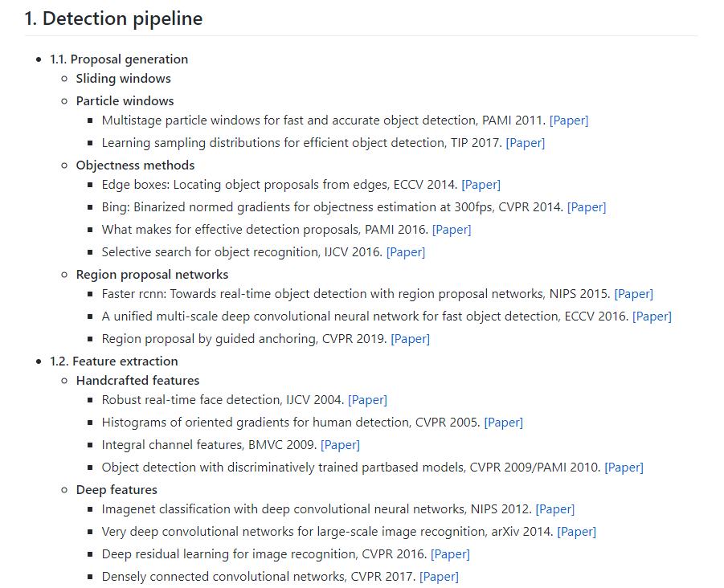
Task: Open Paper link for Multistage particle windows
Action: click(x=569, y=120)
